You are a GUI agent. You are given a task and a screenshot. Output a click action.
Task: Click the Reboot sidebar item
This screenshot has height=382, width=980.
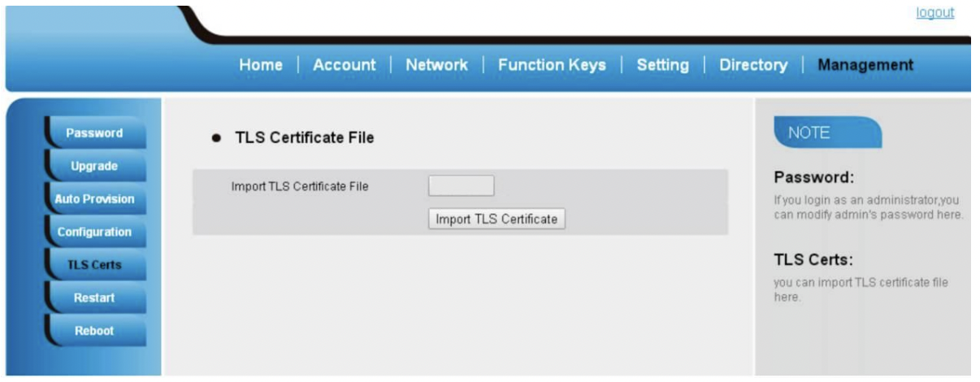(x=94, y=331)
